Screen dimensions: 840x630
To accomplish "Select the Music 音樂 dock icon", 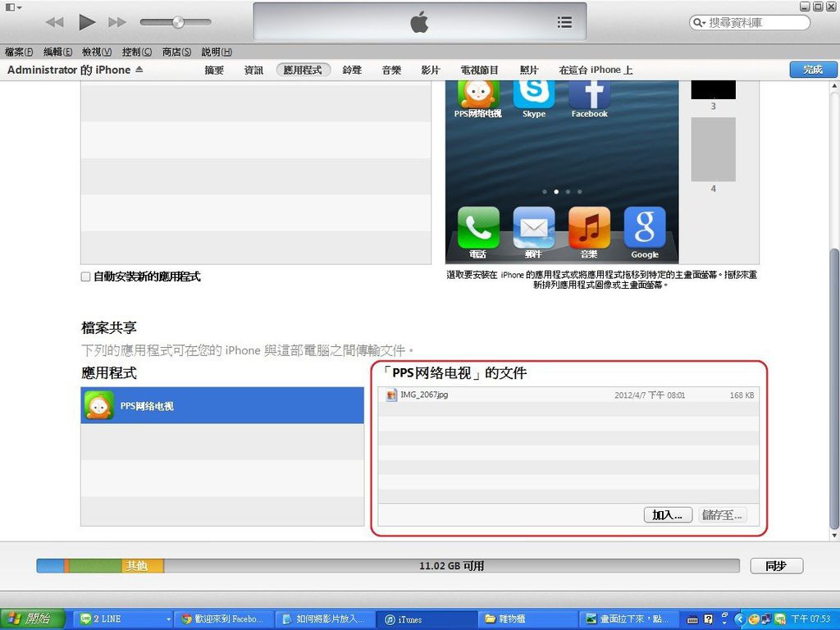I will (x=589, y=228).
